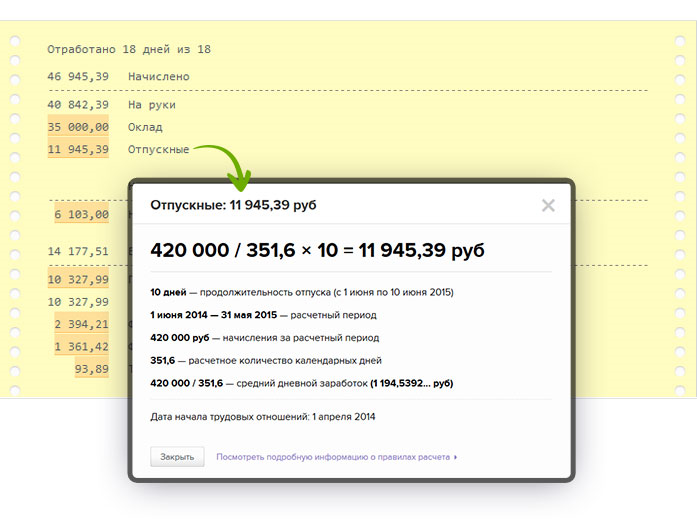Click the highlighted 11 945,39 amount in the payslip
This screenshot has width=697, height=532.
[78, 150]
